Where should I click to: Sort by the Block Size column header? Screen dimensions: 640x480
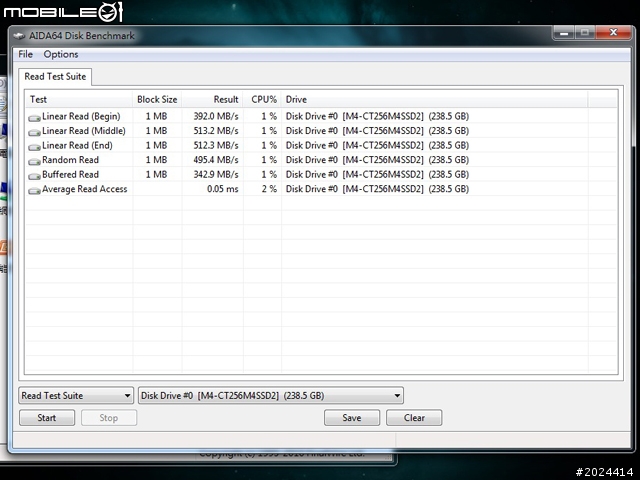157,99
